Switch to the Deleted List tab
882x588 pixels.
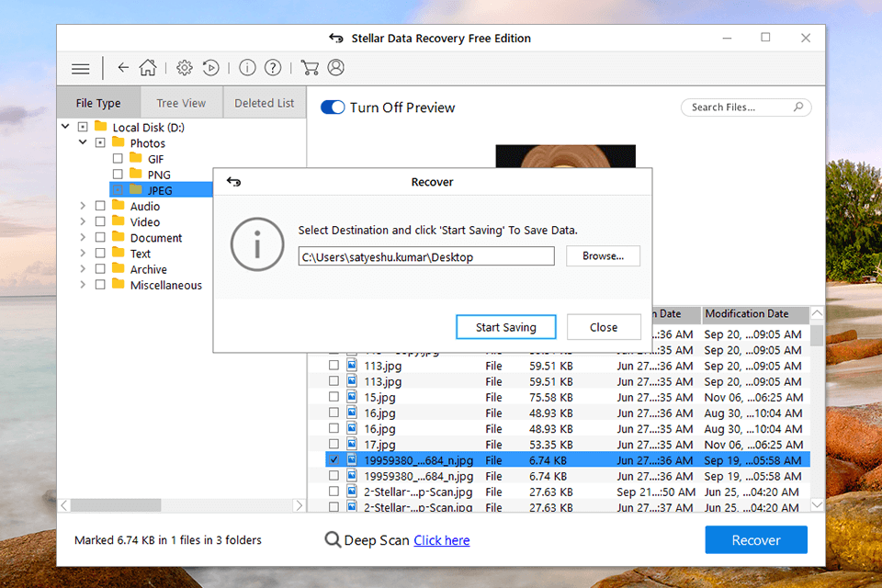(264, 104)
